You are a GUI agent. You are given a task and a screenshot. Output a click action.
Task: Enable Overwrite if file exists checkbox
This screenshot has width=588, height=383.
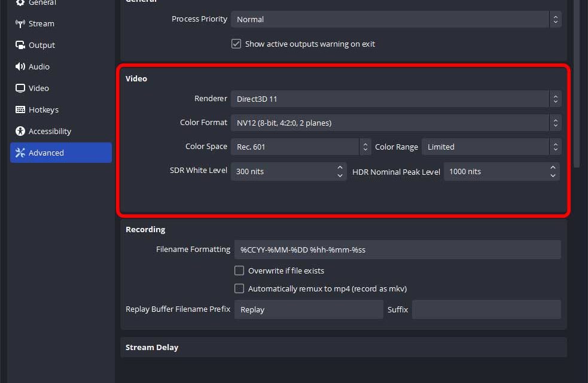coord(239,270)
